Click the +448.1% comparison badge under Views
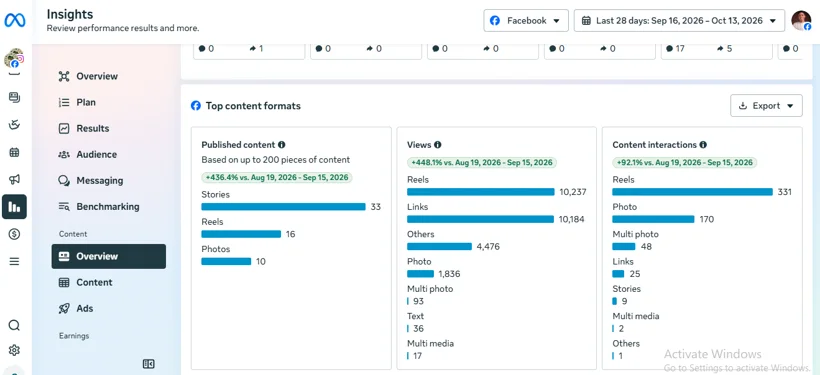The image size is (820, 375). 482,163
